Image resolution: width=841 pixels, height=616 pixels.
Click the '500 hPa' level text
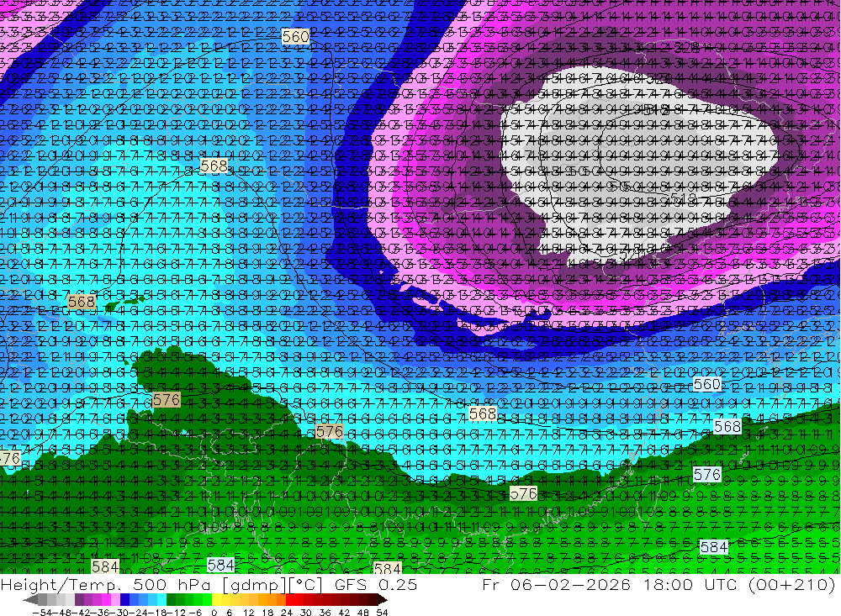[x=172, y=585]
